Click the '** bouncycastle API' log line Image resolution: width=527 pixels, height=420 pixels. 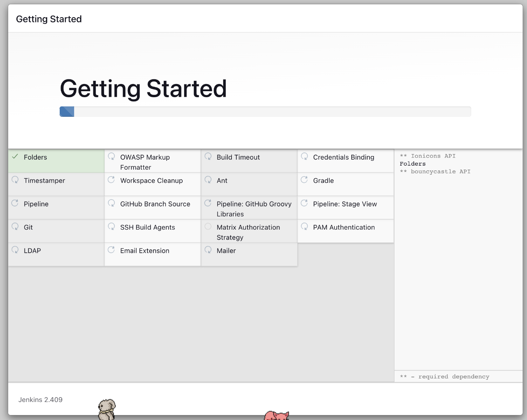pos(435,171)
